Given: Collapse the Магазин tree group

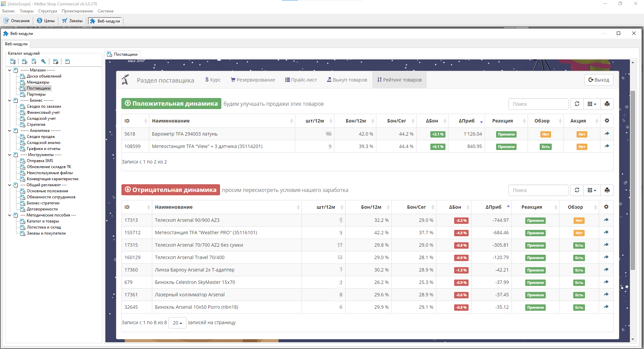Looking at the screenshot, I should pyautogui.click(x=9, y=70).
